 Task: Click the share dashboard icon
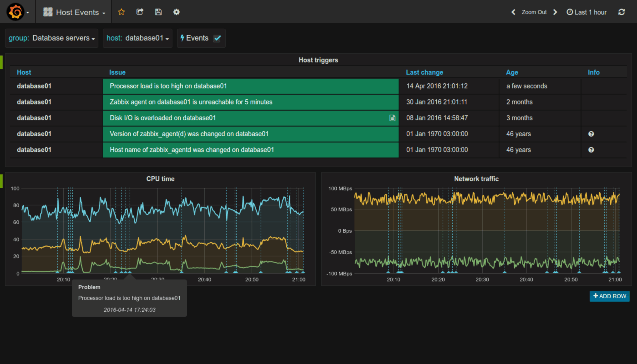tap(140, 12)
